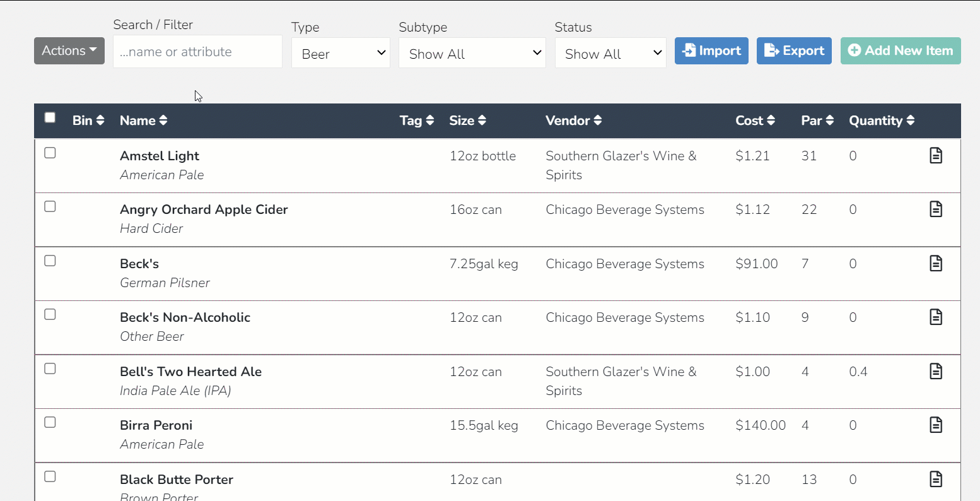Select the Birra Peroni row checkbox
980x501 pixels.
pos(50,422)
